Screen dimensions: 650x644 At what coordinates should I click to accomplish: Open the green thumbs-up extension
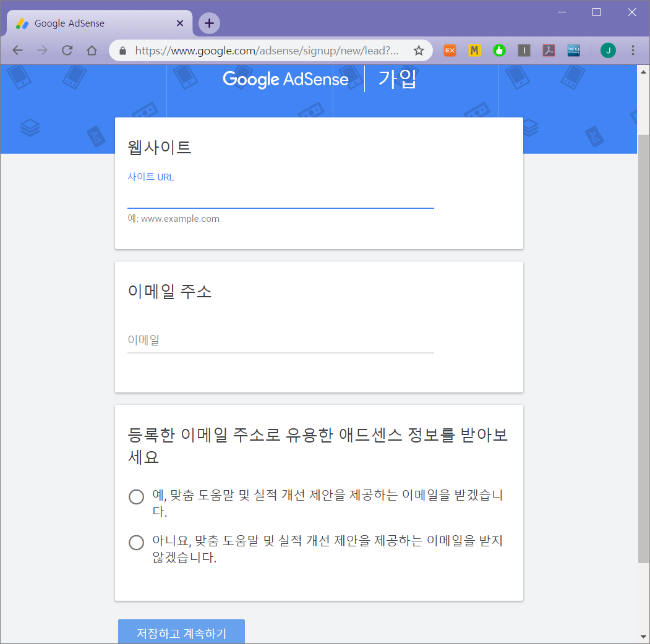coord(499,51)
